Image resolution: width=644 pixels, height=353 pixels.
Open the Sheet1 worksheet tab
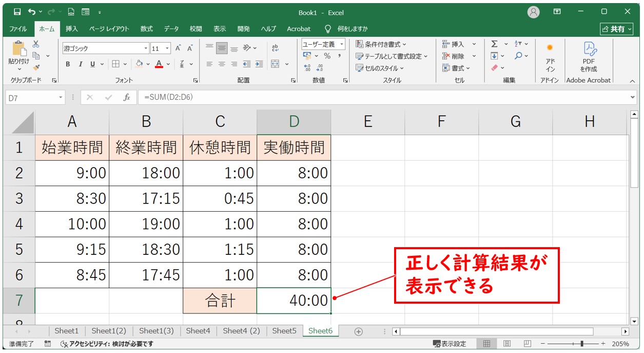[66, 331]
